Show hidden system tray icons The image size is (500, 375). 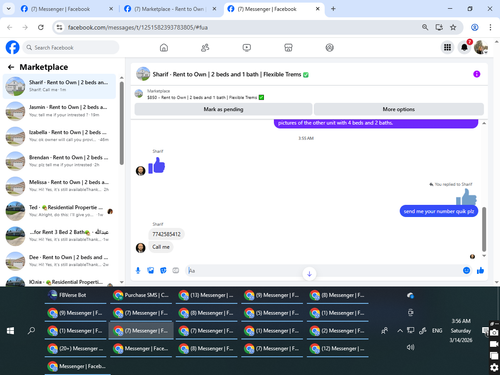click(x=400, y=331)
